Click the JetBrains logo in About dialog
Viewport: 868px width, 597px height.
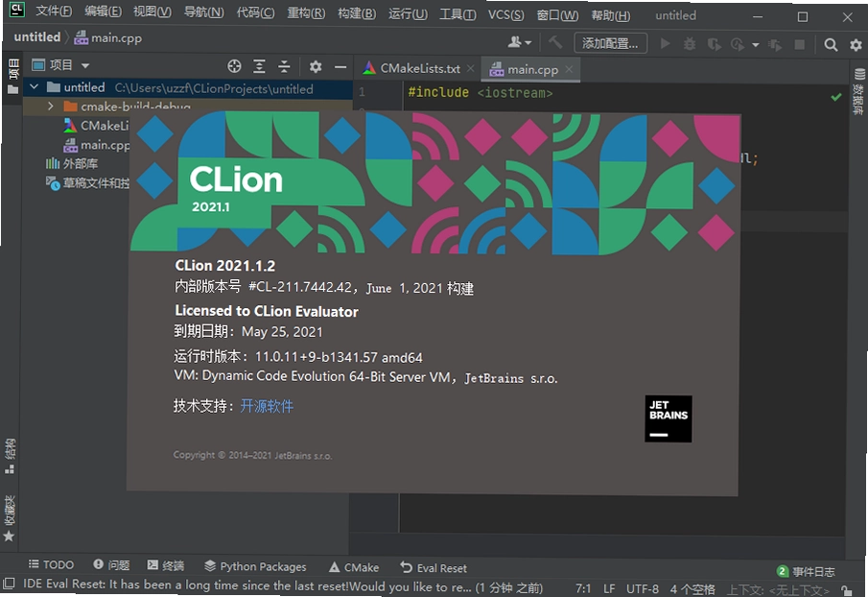pos(669,418)
